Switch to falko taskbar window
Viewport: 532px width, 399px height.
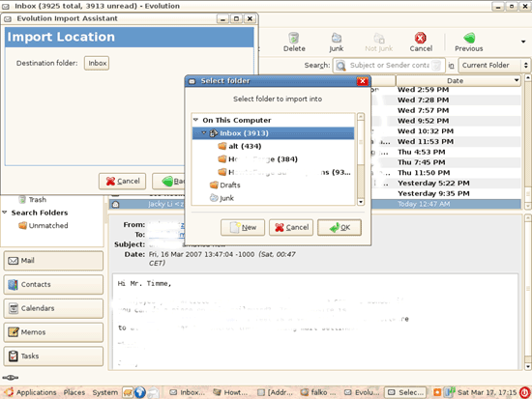tap(318, 392)
